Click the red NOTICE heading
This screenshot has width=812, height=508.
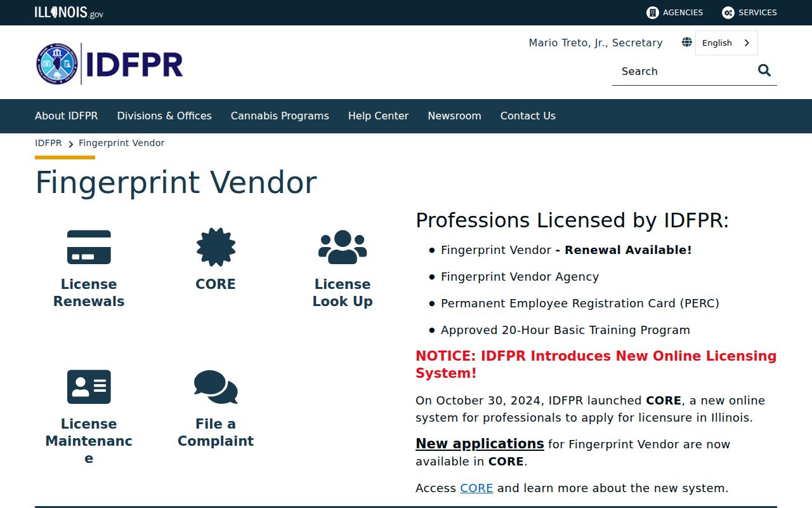pos(596,364)
